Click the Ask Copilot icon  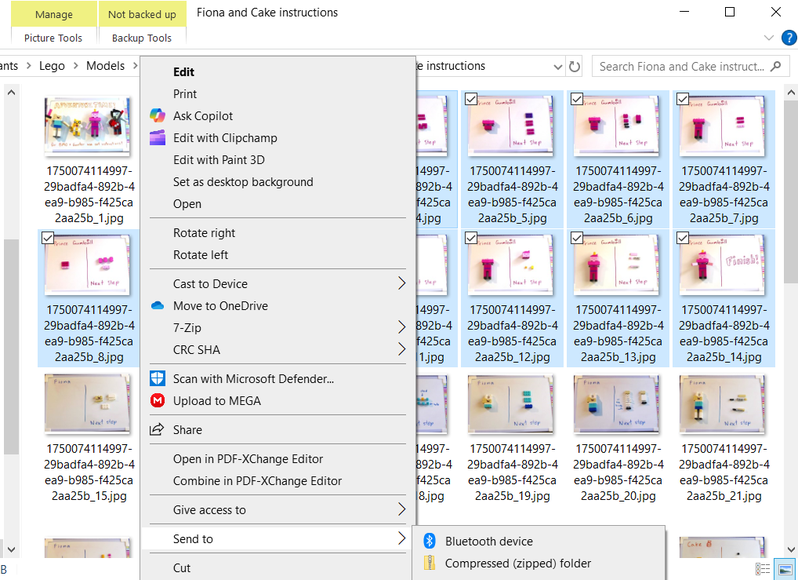click(x=157, y=116)
